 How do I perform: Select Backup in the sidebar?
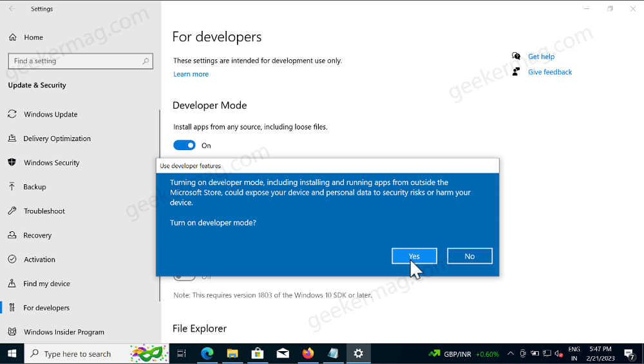[35, 187]
